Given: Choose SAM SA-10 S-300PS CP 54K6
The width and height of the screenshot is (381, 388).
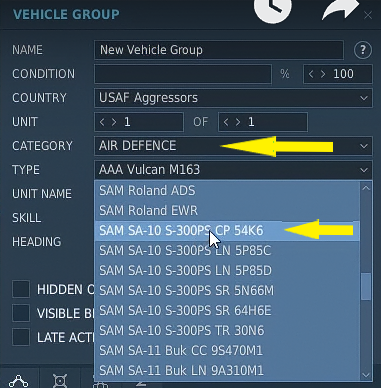Looking at the screenshot, I should [227, 231].
